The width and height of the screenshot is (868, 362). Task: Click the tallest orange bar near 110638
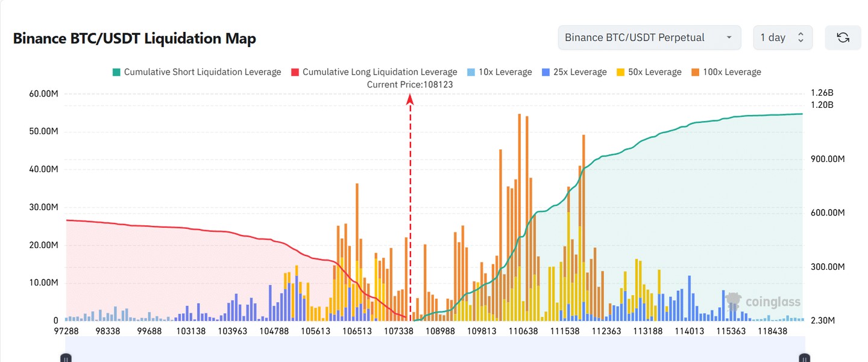pyautogui.click(x=519, y=181)
